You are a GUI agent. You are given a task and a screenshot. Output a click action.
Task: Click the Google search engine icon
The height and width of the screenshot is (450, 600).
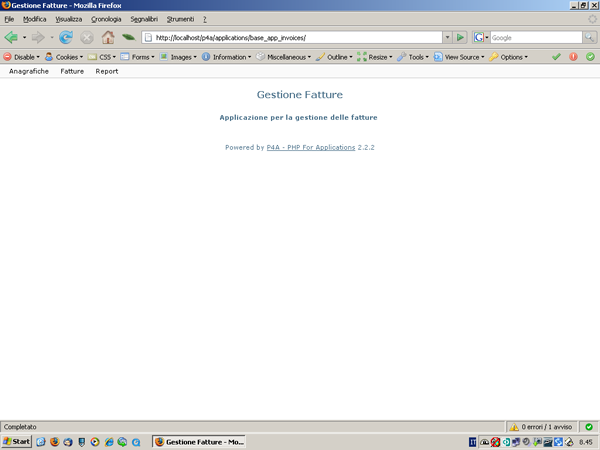point(478,38)
